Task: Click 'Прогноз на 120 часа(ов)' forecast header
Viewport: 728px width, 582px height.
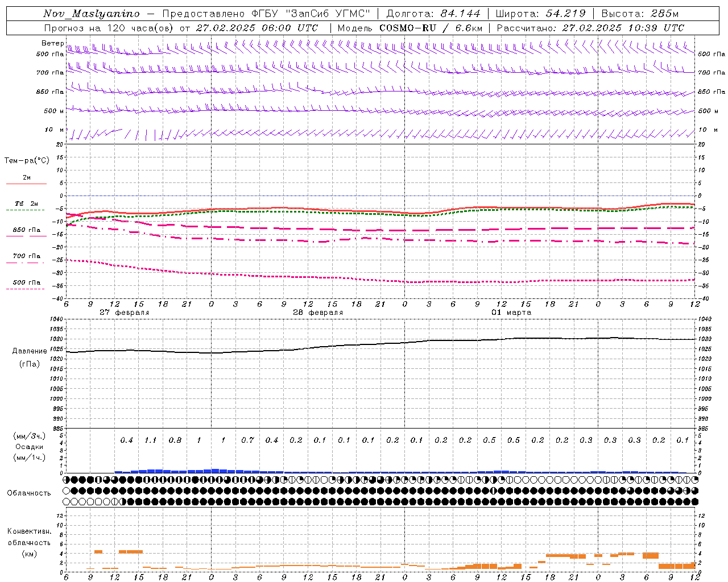Action: coord(110,28)
